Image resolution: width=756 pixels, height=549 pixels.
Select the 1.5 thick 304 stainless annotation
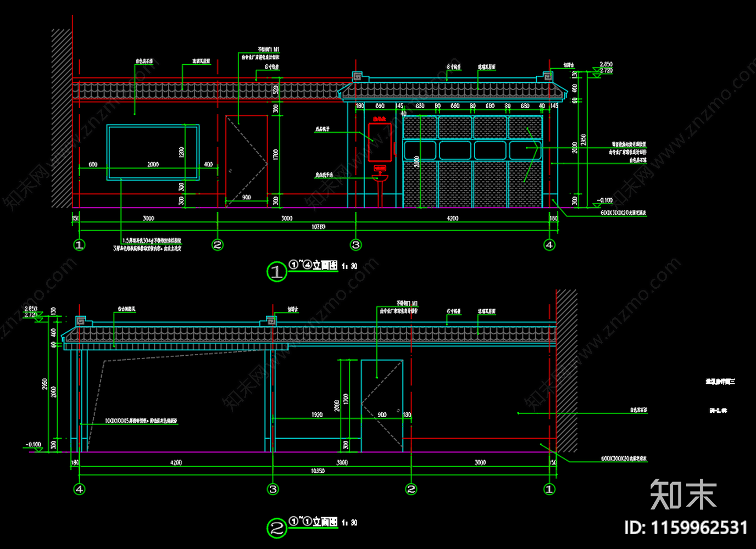point(151,241)
